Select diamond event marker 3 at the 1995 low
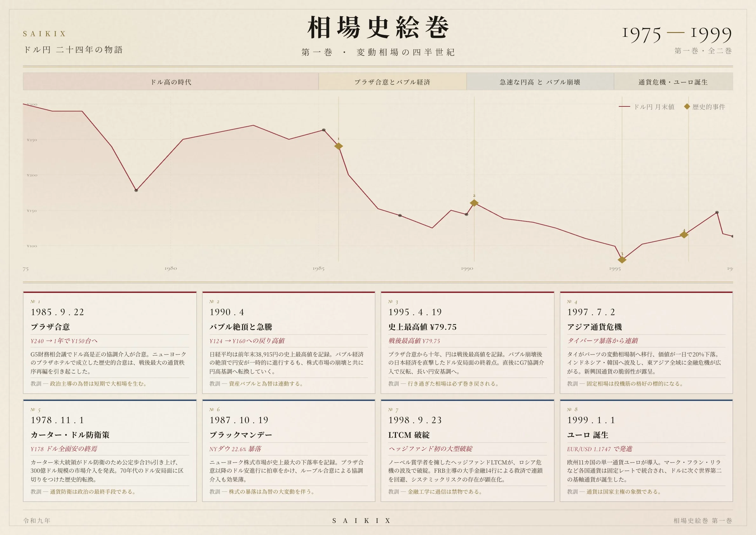756x535 pixels. pos(622,260)
